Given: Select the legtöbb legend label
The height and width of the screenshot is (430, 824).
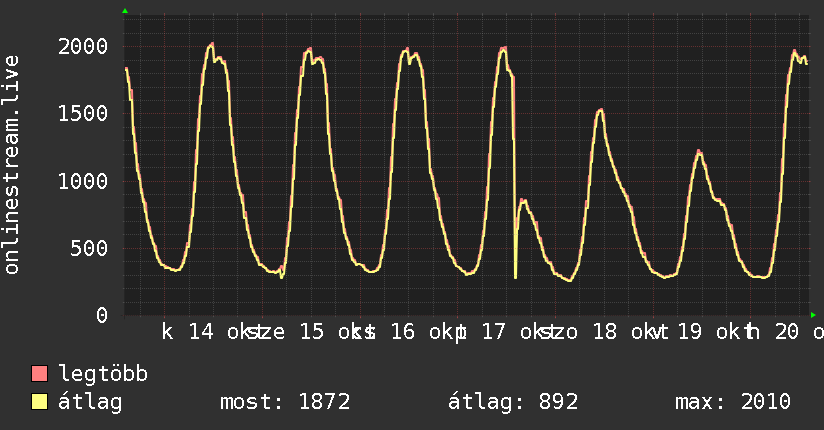Looking at the screenshot, I should [103, 374].
